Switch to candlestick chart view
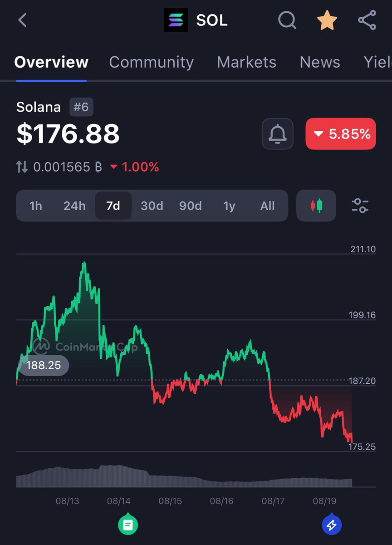 (x=316, y=206)
